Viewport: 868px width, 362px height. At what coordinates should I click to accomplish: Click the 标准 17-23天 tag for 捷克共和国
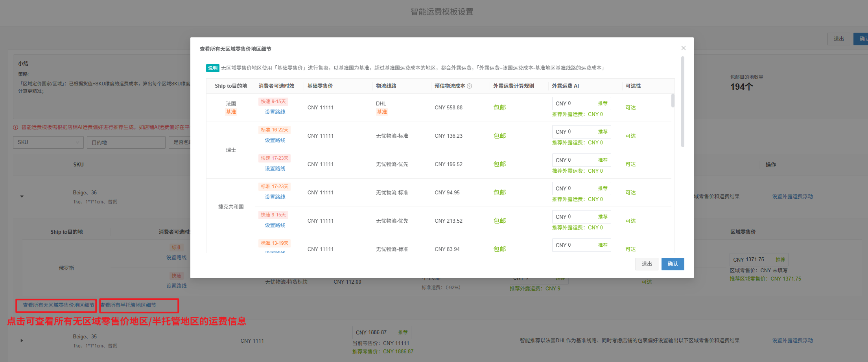click(x=275, y=187)
